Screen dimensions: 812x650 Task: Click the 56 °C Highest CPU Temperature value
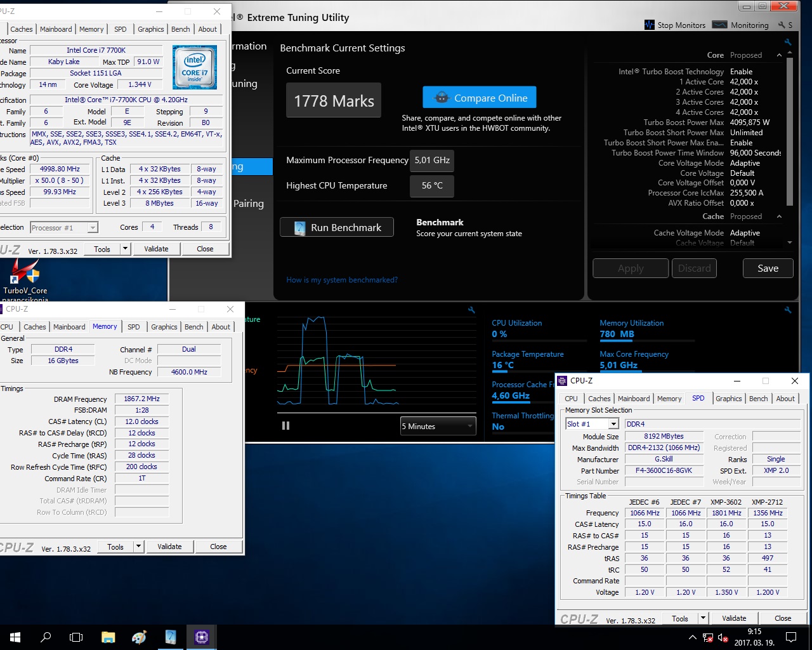pyautogui.click(x=432, y=185)
